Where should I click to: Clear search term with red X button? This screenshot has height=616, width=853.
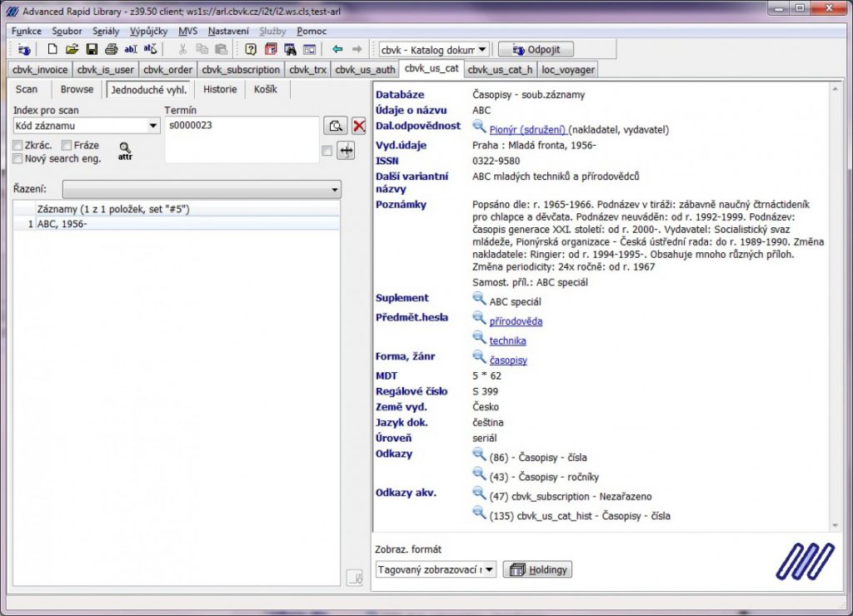click(x=359, y=127)
